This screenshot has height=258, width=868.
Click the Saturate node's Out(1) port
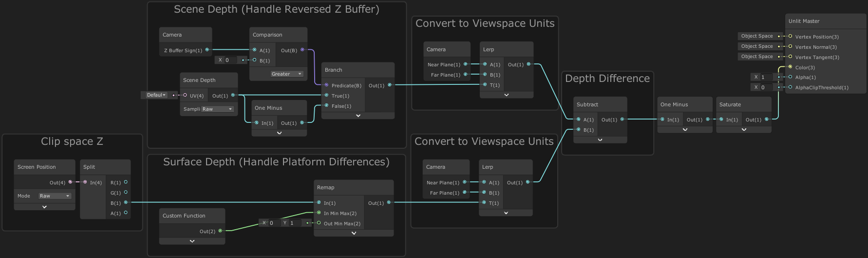[x=767, y=119]
